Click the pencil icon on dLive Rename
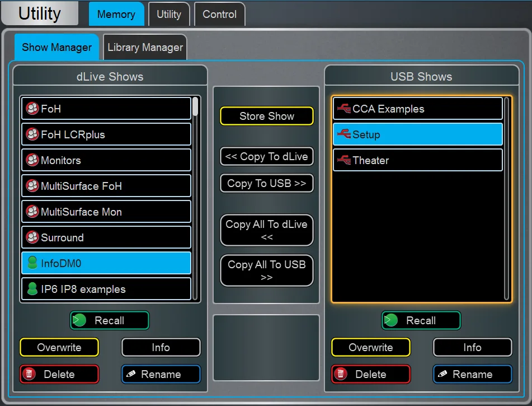 coord(131,374)
